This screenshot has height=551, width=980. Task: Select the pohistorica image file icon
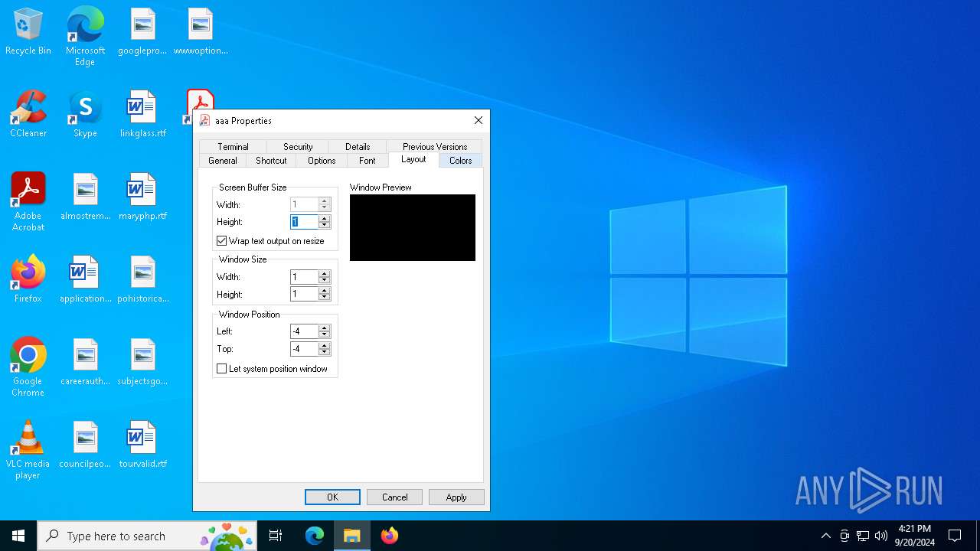click(142, 280)
